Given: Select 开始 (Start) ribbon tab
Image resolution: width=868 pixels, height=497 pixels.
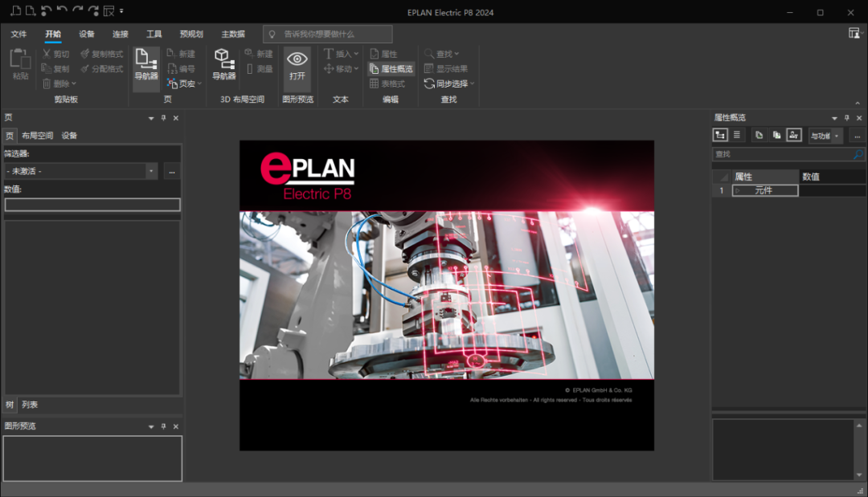Looking at the screenshot, I should click(x=53, y=34).
